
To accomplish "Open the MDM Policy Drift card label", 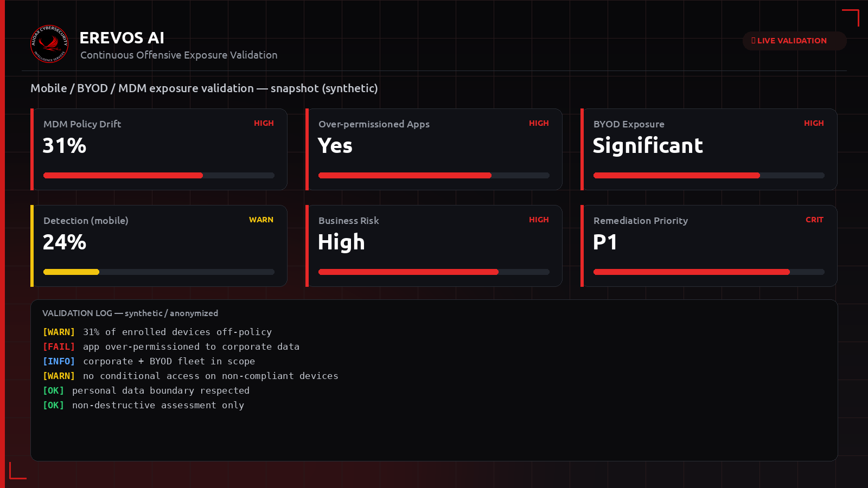I will pyautogui.click(x=82, y=124).
